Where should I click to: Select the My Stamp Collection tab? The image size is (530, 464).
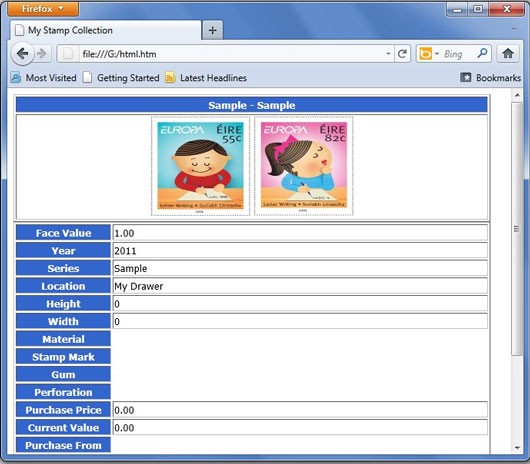105,30
